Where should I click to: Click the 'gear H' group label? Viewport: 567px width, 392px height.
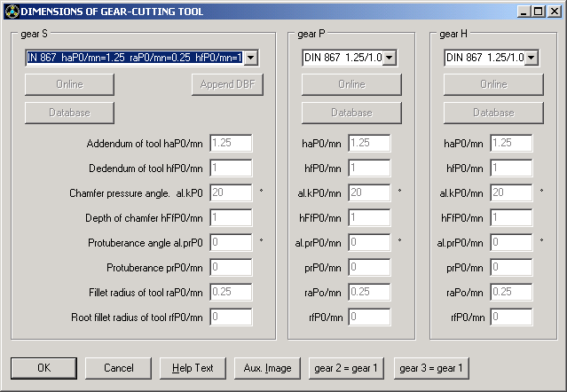tap(453, 34)
